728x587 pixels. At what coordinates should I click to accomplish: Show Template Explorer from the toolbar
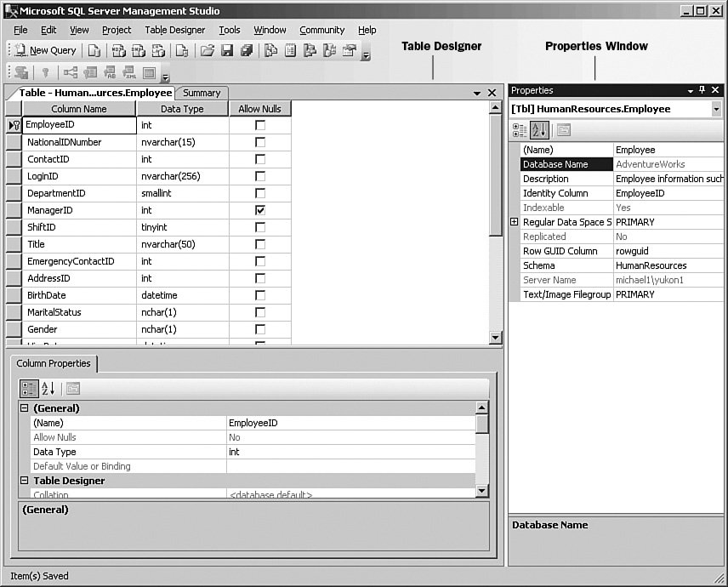pyautogui.click(x=329, y=50)
